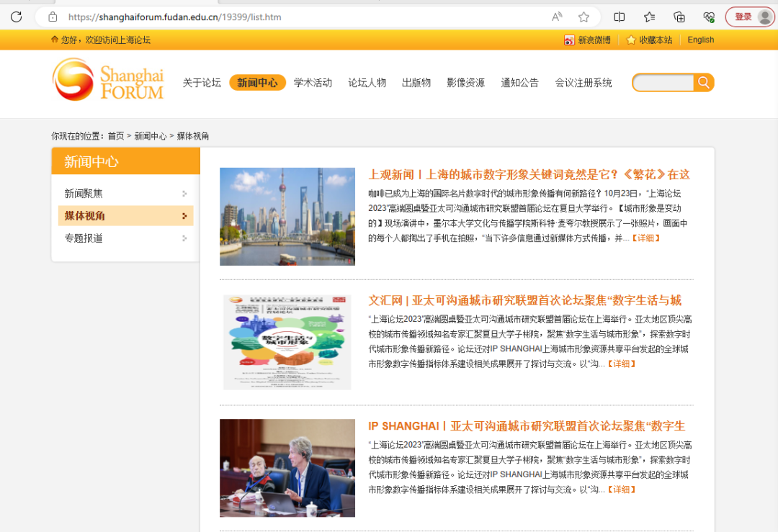Open the 学术活动 navigation menu
Screen dimensions: 778x532
point(313,82)
